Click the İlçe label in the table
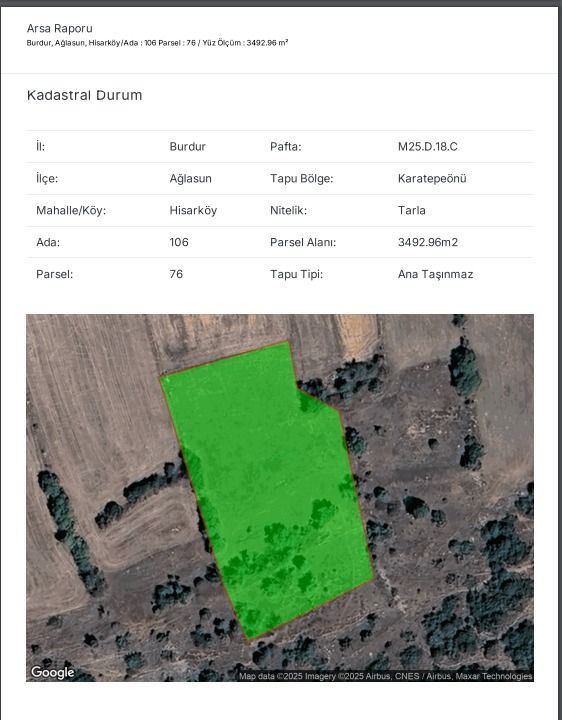This screenshot has width=562, height=720. 47,179
